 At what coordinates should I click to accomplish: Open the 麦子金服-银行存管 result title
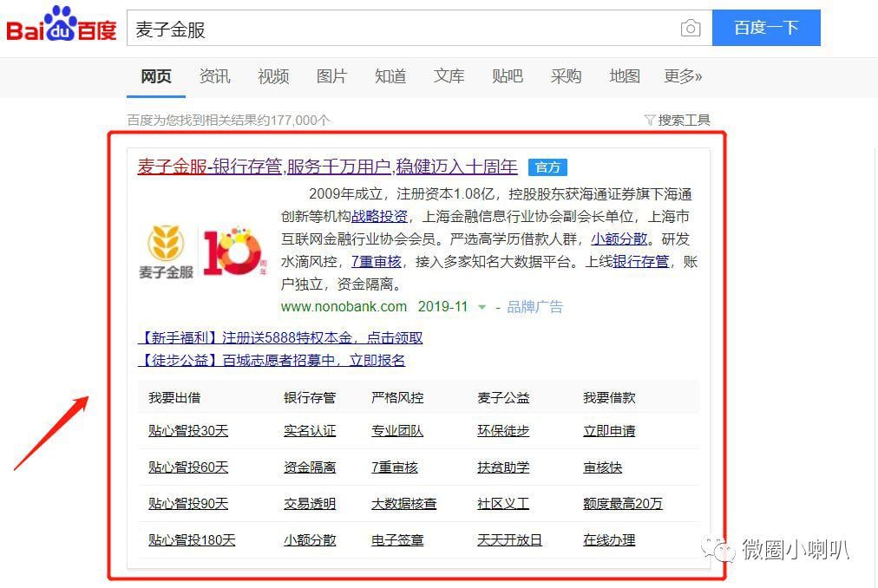328,167
